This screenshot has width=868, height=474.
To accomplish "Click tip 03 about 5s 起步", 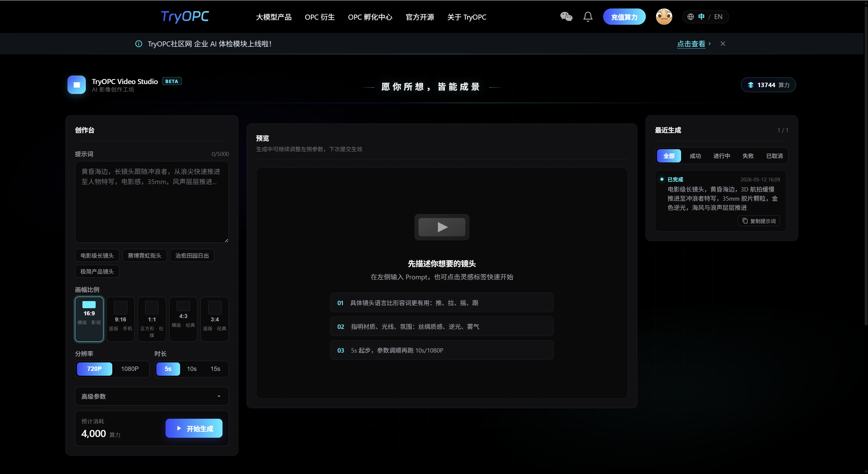I will click(x=442, y=350).
